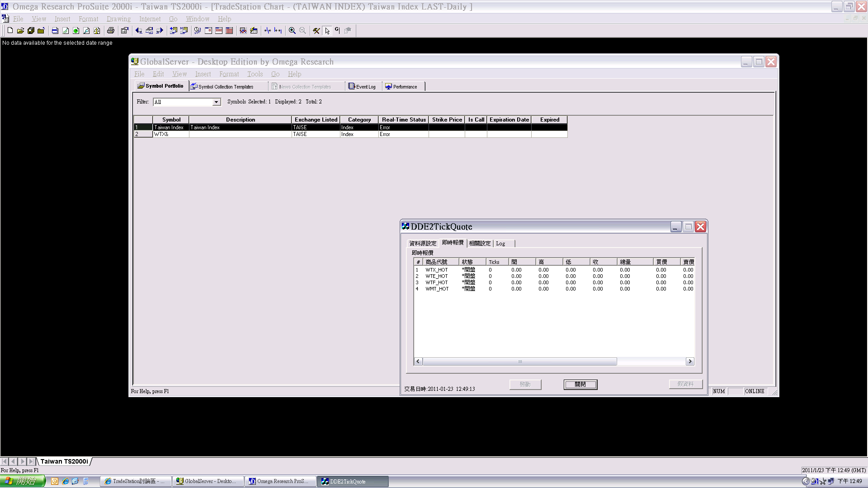Click the expand bar spacing icon
868x488 pixels.
tap(278, 31)
